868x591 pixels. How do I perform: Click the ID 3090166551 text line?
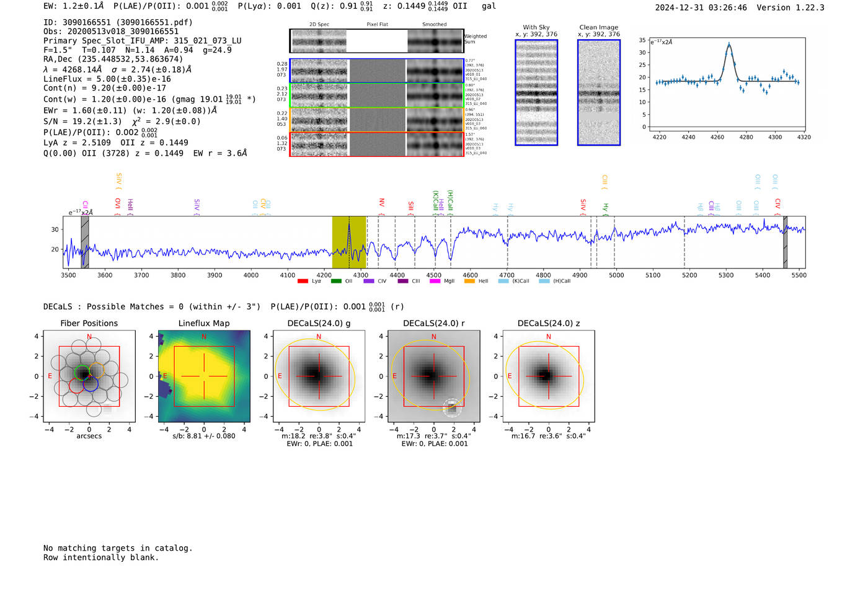(118, 22)
